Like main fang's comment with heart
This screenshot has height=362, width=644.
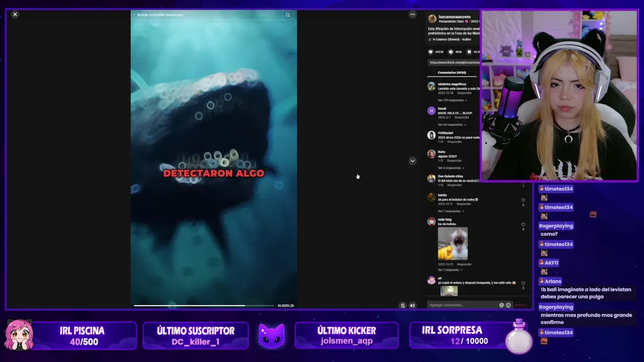click(523, 225)
